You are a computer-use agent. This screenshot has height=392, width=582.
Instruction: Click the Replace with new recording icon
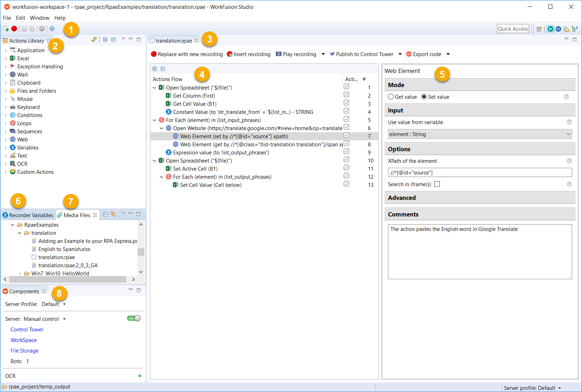pos(154,54)
